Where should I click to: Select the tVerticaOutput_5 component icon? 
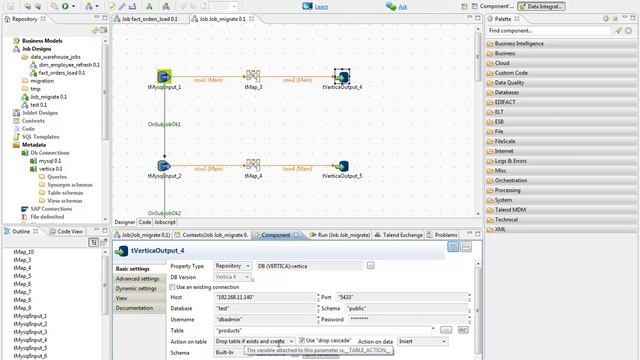342,166
